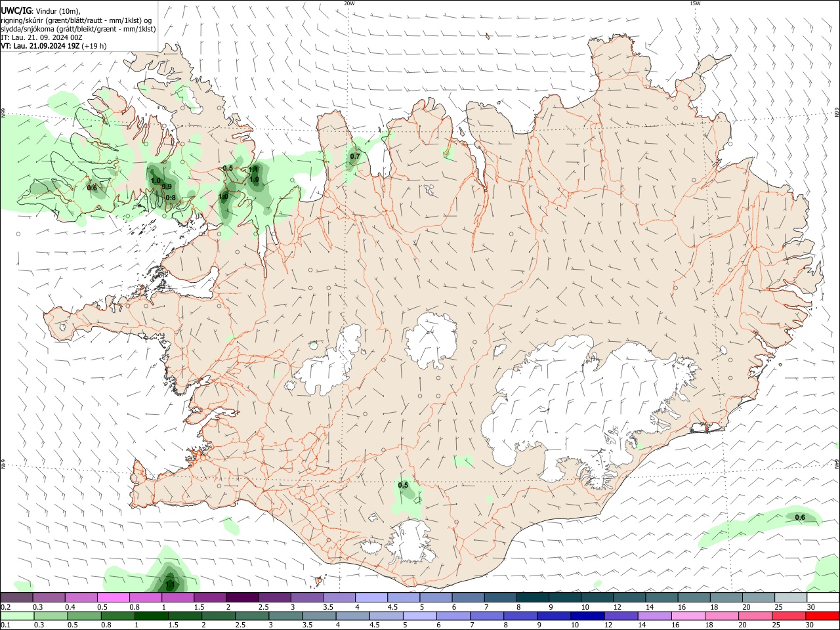Select the lavender swatch between 14 and 16 on rain scale
Image resolution: width=840 pixels, height=630 pixels.
(x=655, y=616)
